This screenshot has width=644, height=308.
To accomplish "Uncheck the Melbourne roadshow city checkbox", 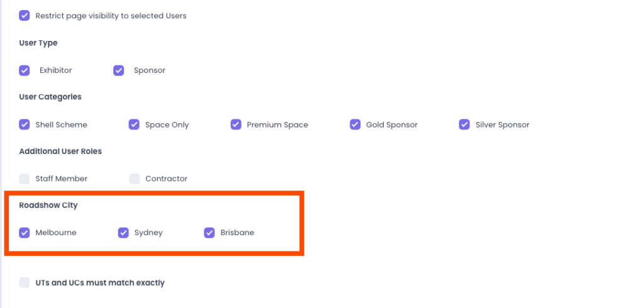I will pyautogui.click(x=25, y=233).
